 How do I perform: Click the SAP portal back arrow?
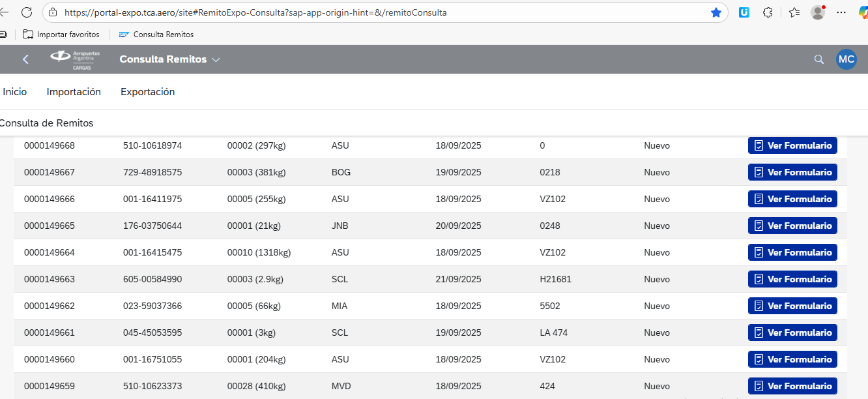click(x=26, y=59)
